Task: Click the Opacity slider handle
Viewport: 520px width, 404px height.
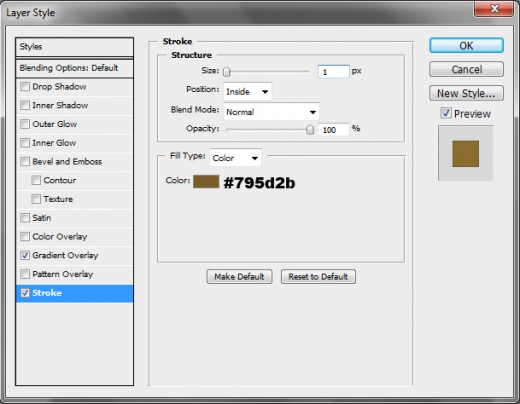Action: [310, 130]
